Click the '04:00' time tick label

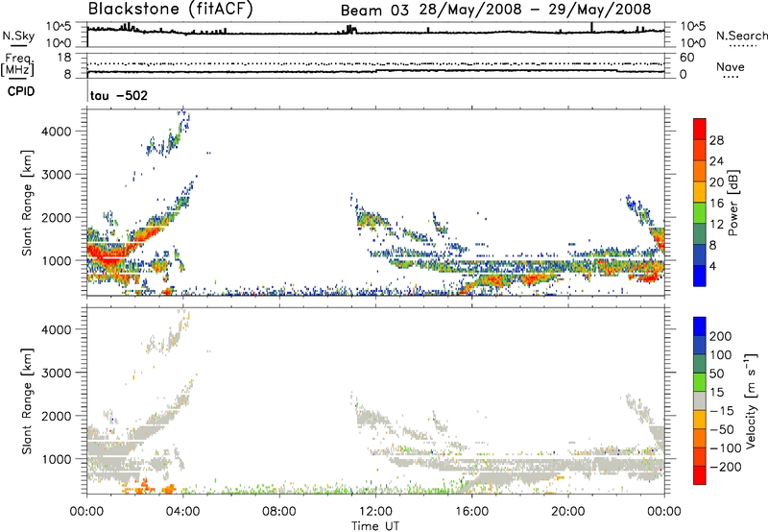point(182,512)
